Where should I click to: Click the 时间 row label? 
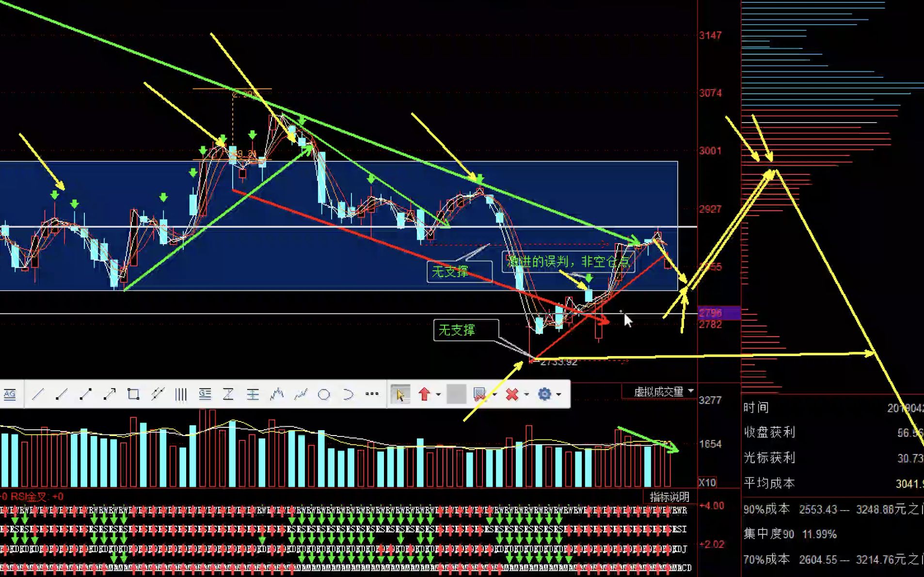pyautogui.click(x=756, y=407)
